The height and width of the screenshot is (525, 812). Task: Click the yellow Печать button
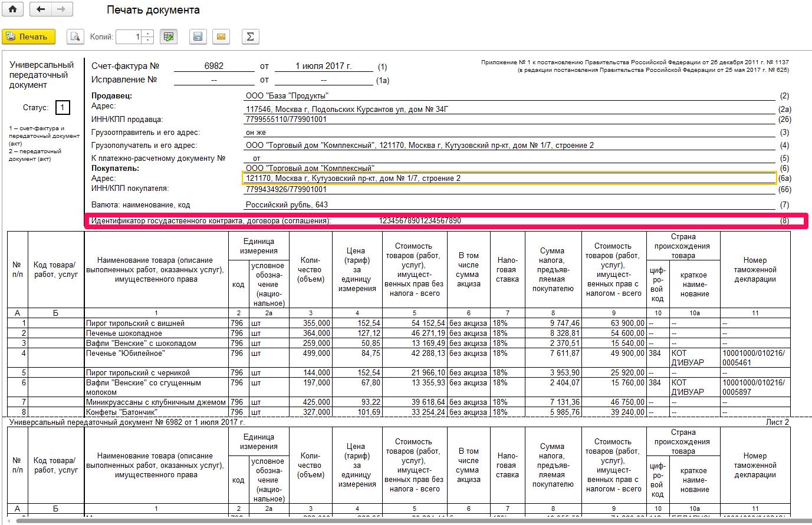pos(29,37)
